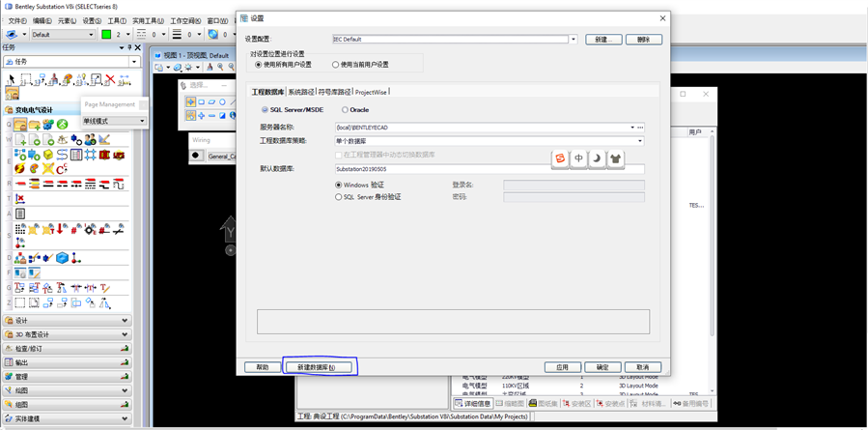The width and height of the screenshot is (868, 430).
Task: Open the 任务 task list dropdown
Action: [134, 62]
